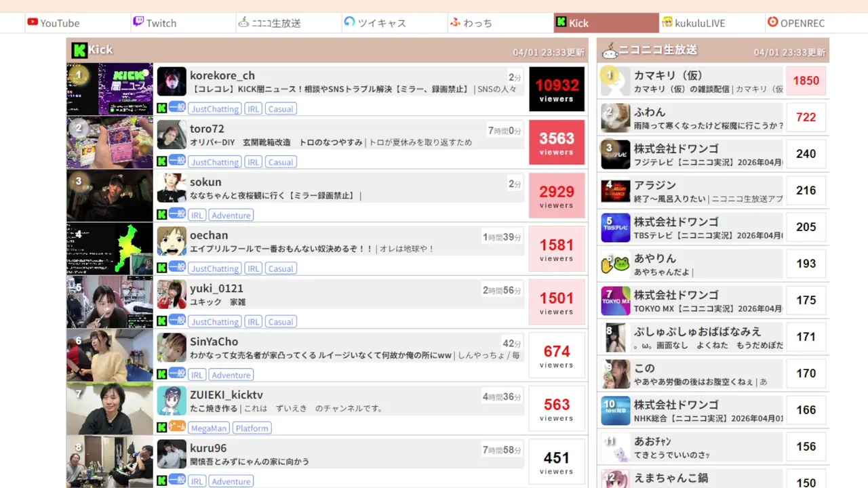This screenshot has height=488, width=868.
Task: Click ふわん channel icon
Action: tap(616, 117)
